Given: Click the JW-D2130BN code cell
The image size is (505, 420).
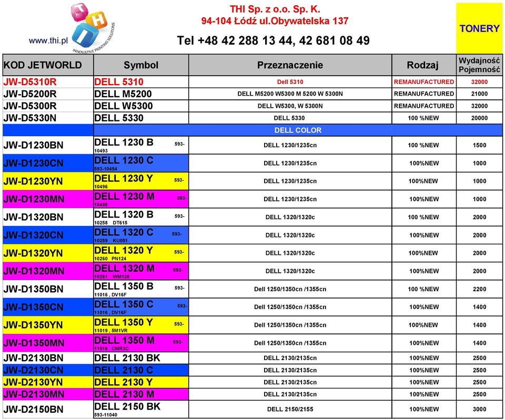Looking at the screenshot, I should [x=48, y=358].
